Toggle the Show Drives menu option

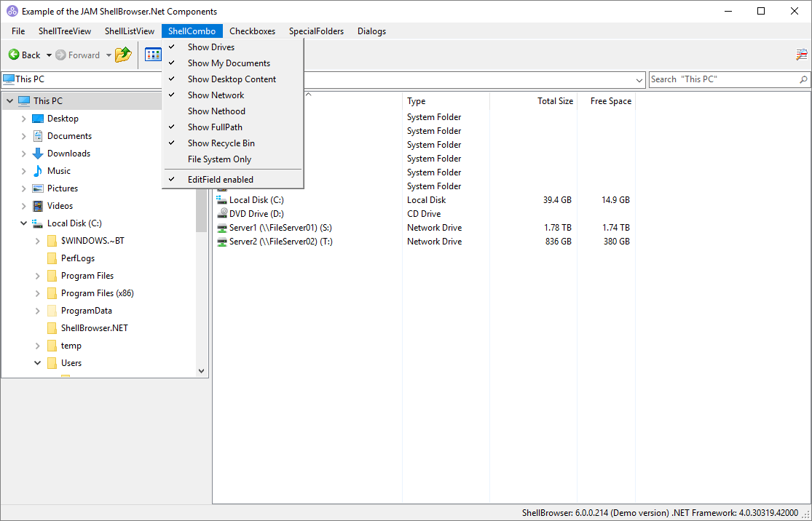click(x=211, y=47)
